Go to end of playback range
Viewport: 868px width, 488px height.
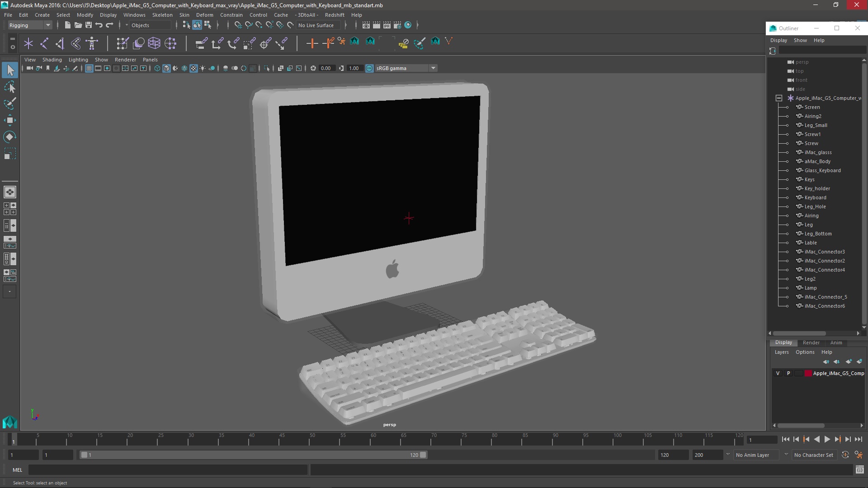click(x=859, y=439)
